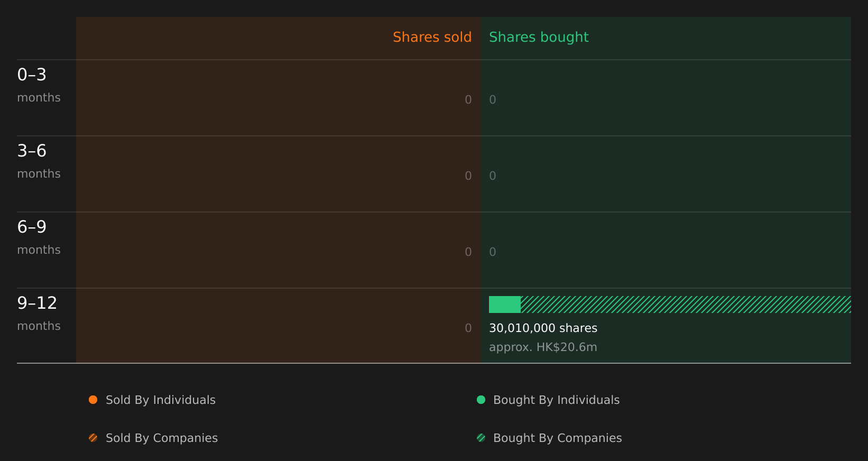Click the striped Sold By Companies legend icon
Viewport: 868px width, 461px height.
click(93, 438)
